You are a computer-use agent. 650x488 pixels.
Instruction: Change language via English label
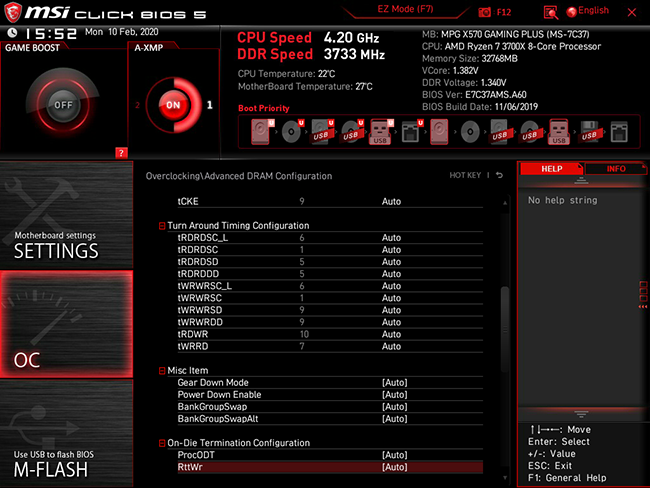tap(593, 10)
